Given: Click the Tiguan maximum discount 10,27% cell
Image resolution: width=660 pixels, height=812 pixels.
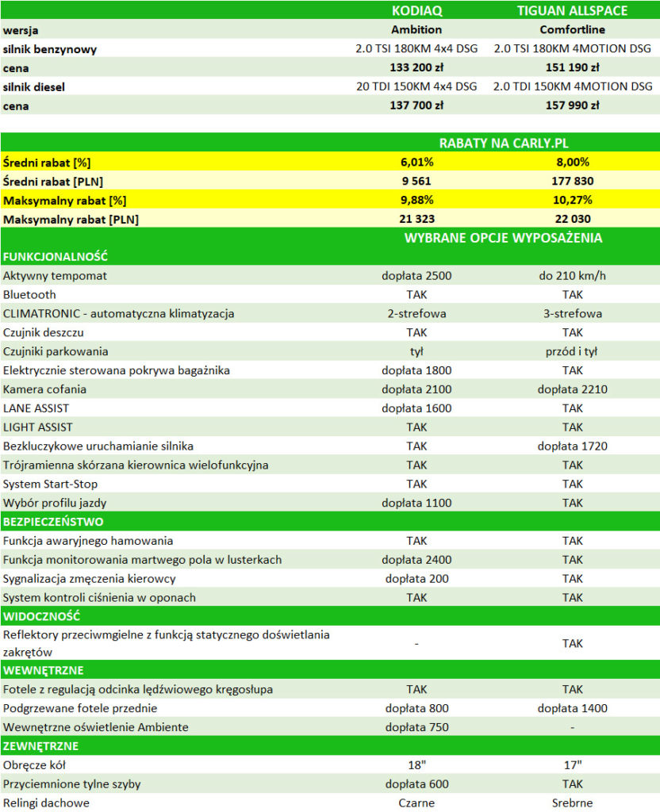Looking at the screenshot, I should pos(572,200).
